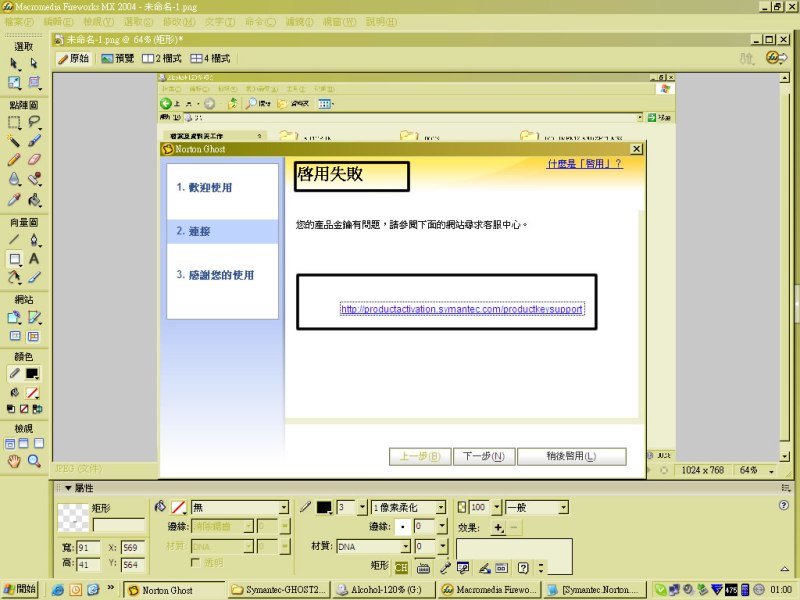The height and width of the screenshot is (600, 800).
Task: Collapse the 屬性 properties panel
Action: click(x=68, y=488)
